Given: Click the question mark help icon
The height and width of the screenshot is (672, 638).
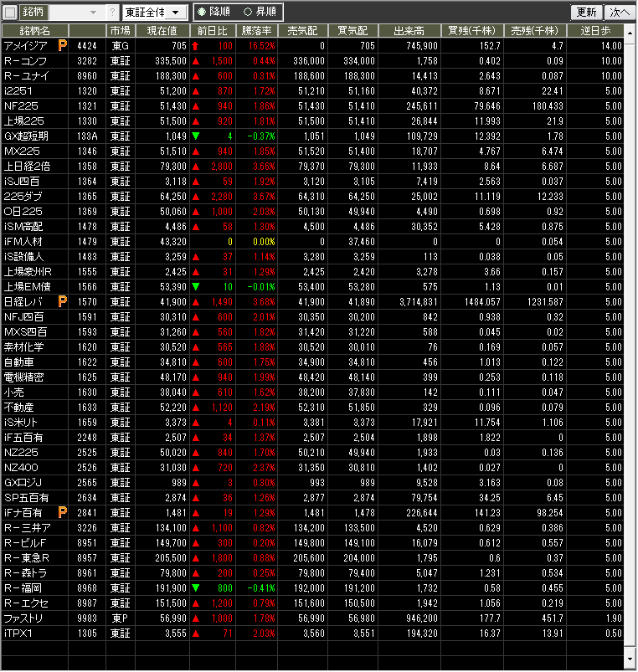Looking at the screenshot, I should click(x=113, y=13).
